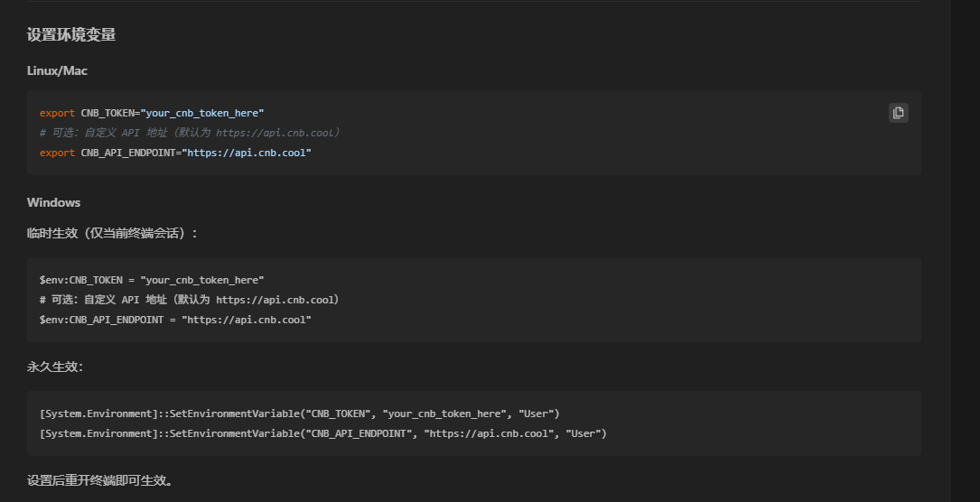Copy the Linux/Mac code block
Screen dimensions: 980x502
pyautogui.click(x=898, y=113)
